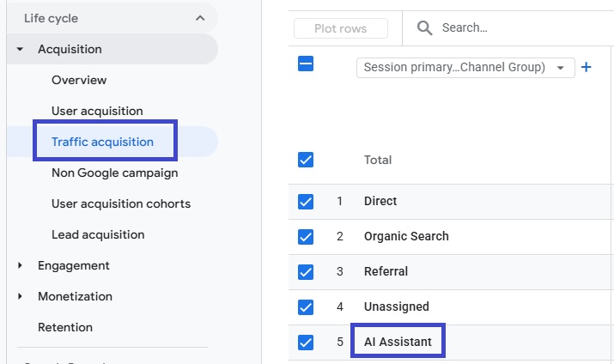This screenshot has height=364, width=614.
Task: Click the AI Assistant channel text
Action: tap(398, 342)
